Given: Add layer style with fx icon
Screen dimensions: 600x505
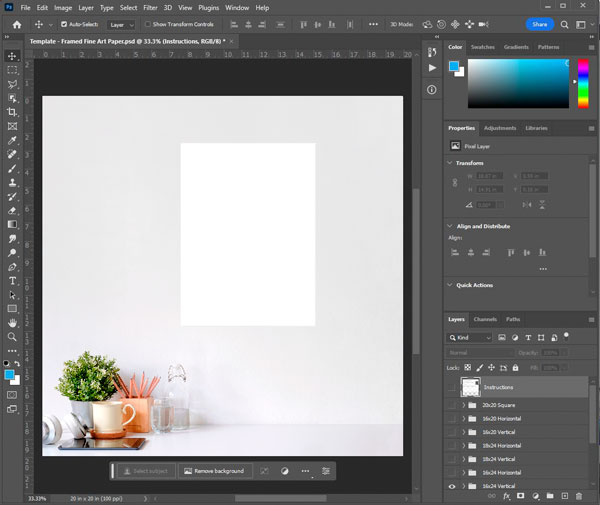Looking at the screenshot, I should 507,495.
